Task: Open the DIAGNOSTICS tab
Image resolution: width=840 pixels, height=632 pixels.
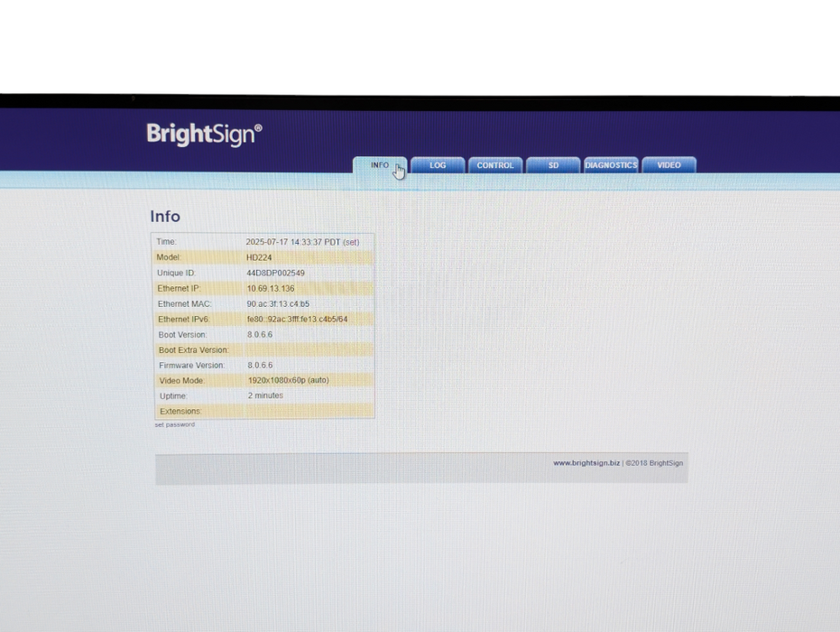Action: point(611,165)
